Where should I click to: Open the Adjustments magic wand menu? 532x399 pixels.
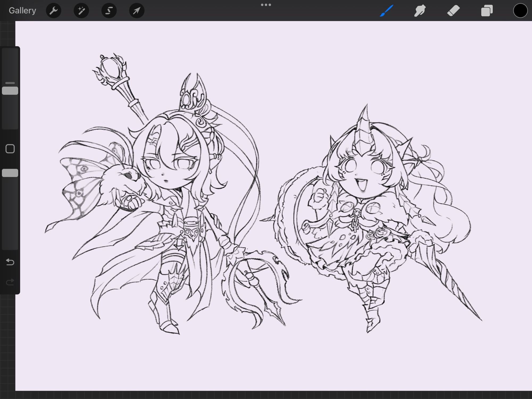pos(81,11)
